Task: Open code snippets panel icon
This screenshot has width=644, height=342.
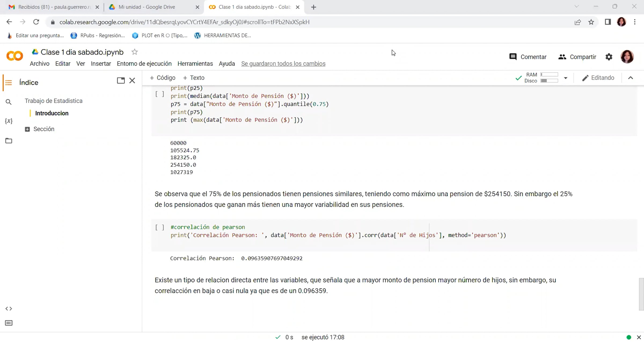Action: (x=9, y=308)
